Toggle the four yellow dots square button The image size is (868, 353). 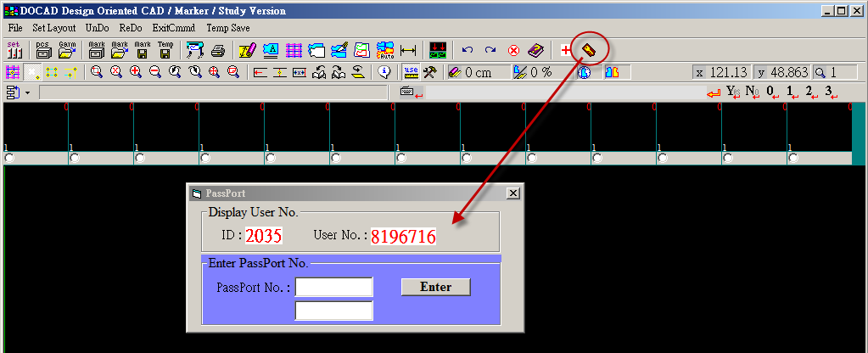[x=52, y=72]
